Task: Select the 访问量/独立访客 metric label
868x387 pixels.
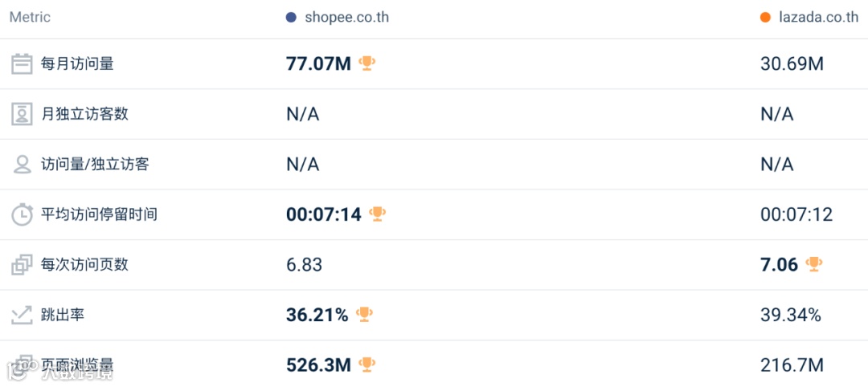Action: 95,165
